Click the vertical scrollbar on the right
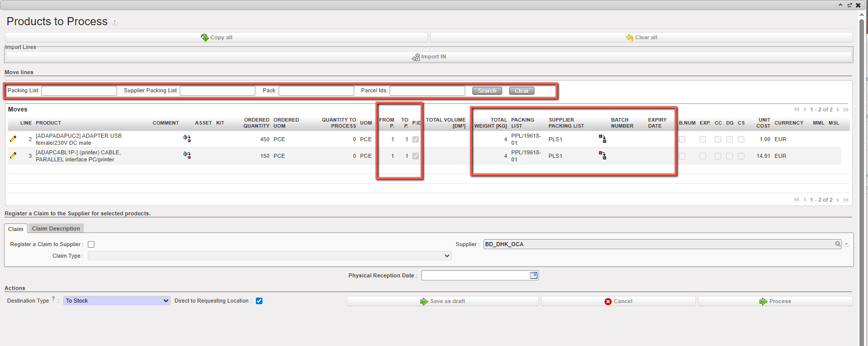The height and width of the screenshot is (346, 868). (862, 177)
